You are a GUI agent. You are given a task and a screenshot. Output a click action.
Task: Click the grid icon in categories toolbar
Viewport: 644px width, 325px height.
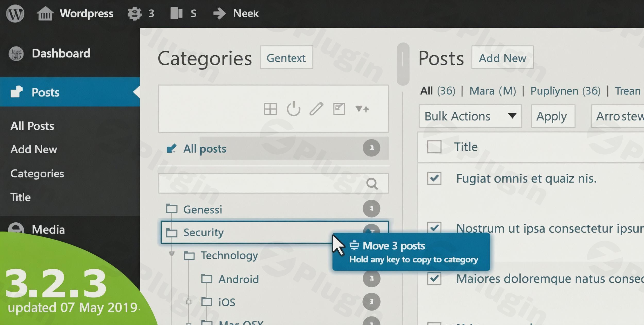(x=270, y=109)
